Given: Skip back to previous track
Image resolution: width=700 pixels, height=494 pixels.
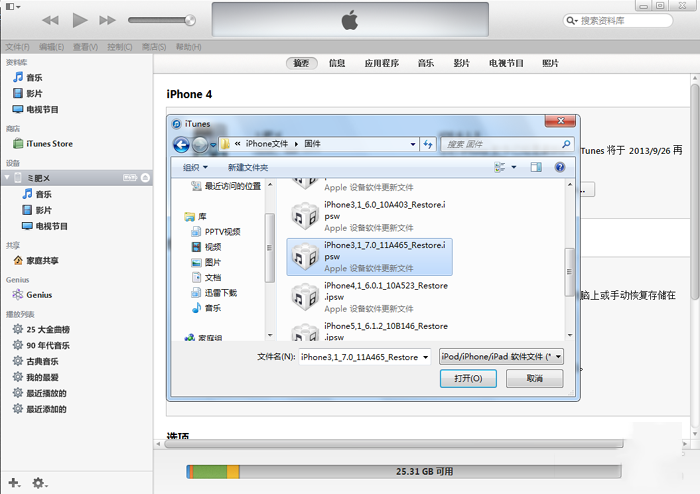Looking at the screenshot, I should (x=50, y=21).
